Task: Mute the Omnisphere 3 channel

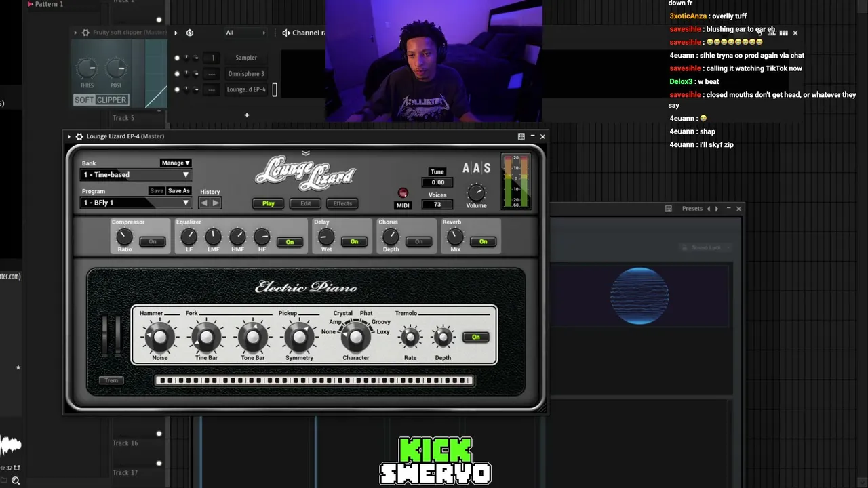Action: tap(177, 74)
